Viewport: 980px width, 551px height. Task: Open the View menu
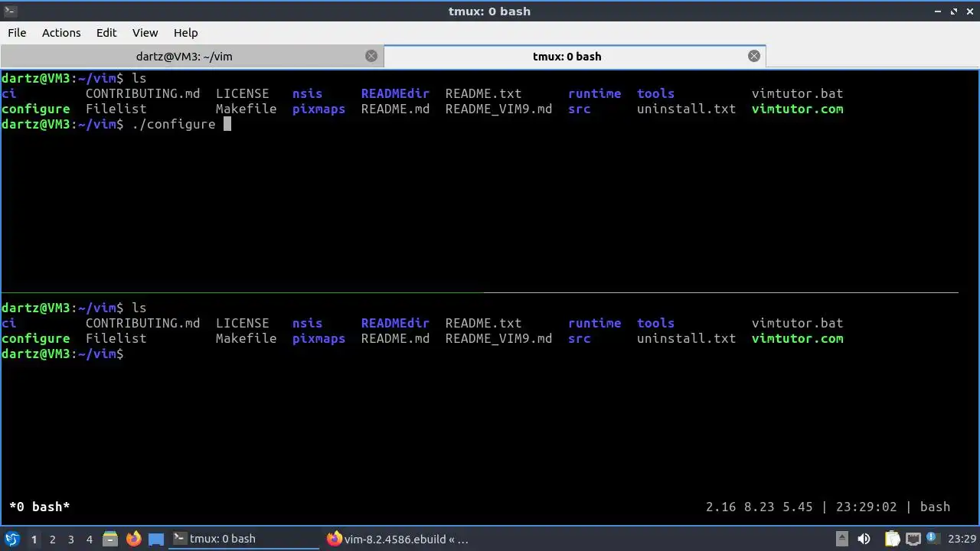click(x=145, y=33)
